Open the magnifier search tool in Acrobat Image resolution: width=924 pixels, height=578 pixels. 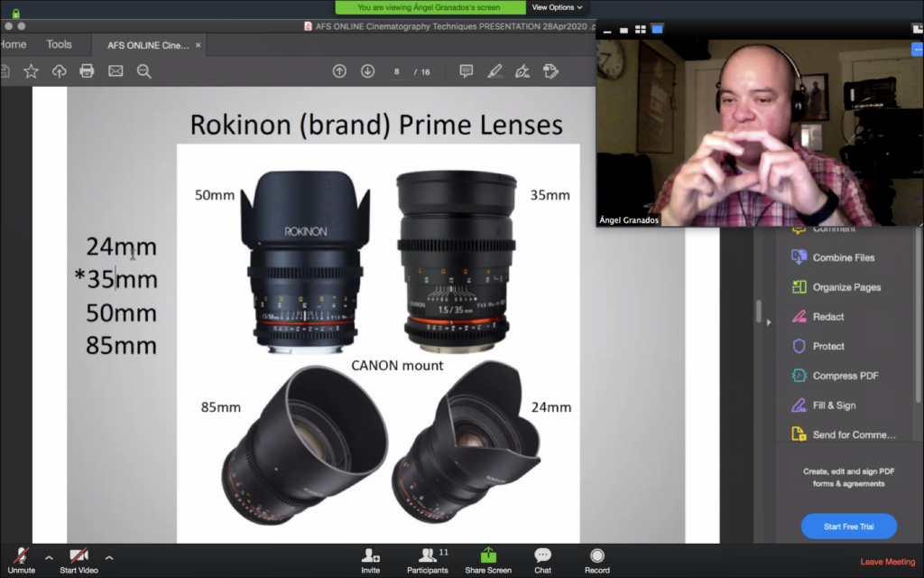[143, 71]
